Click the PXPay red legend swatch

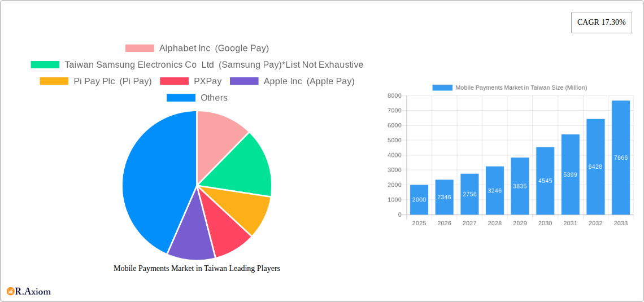[174, 81]
